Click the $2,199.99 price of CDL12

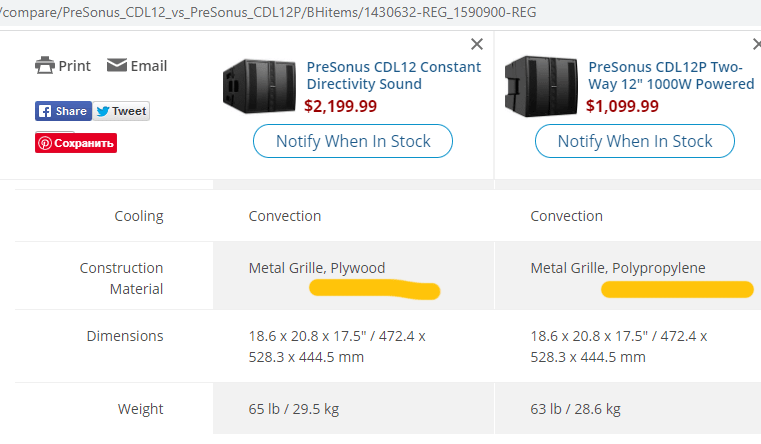click(340, 106)
